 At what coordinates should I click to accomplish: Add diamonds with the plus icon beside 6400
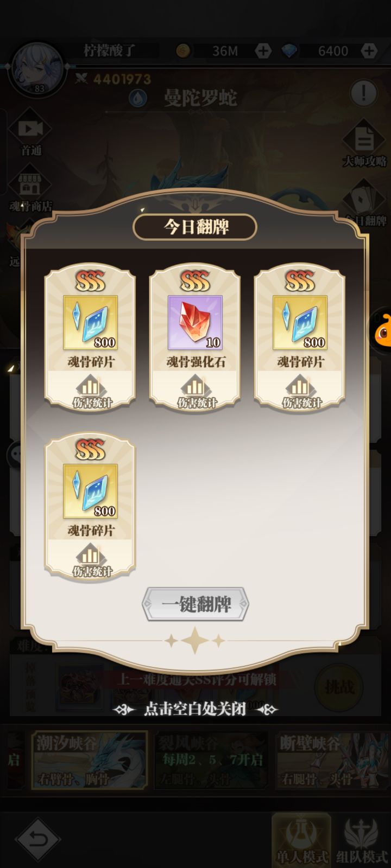pos(369,51)
